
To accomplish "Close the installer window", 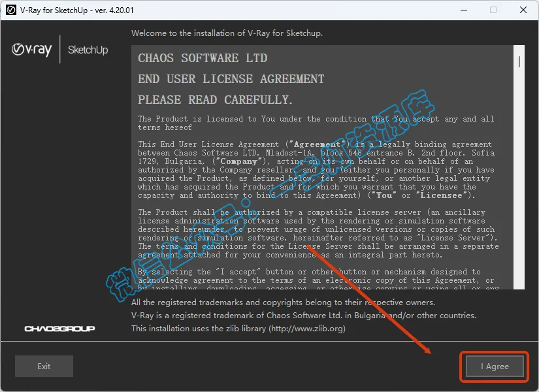I will [523, 10].
